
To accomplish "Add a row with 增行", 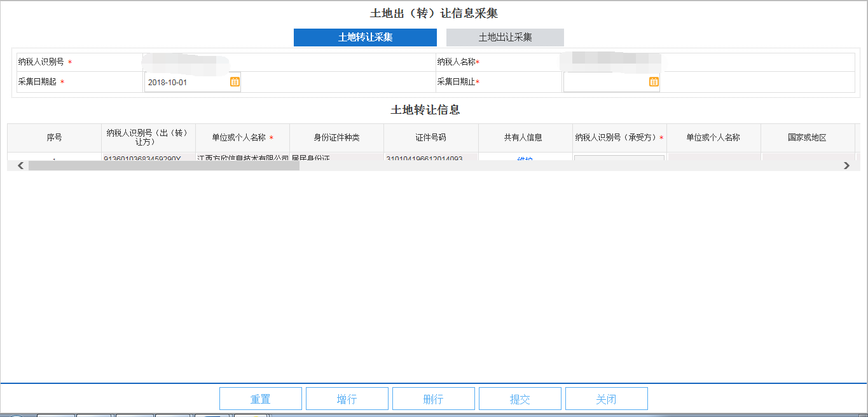I will coord(347,399).
